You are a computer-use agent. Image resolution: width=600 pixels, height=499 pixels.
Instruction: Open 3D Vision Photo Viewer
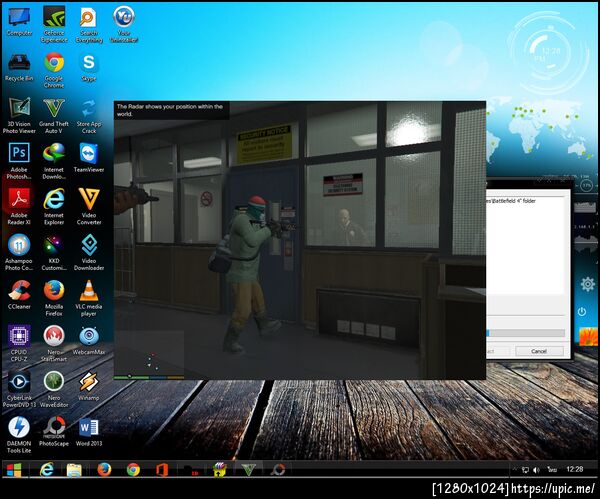click(19, 115)
